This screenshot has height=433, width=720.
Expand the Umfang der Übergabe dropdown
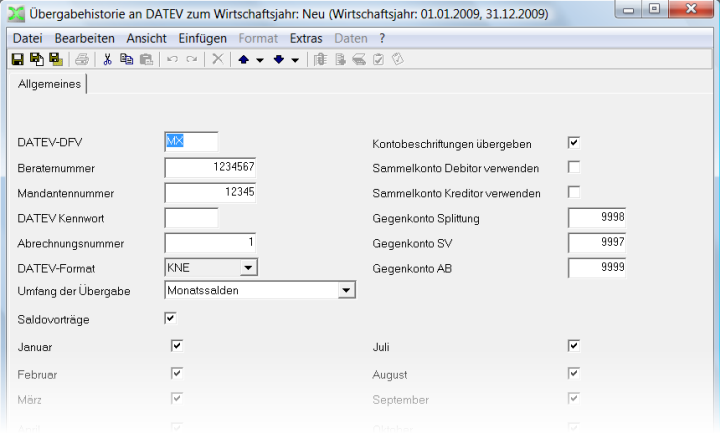pyautogui.click(x=346, y=290)
